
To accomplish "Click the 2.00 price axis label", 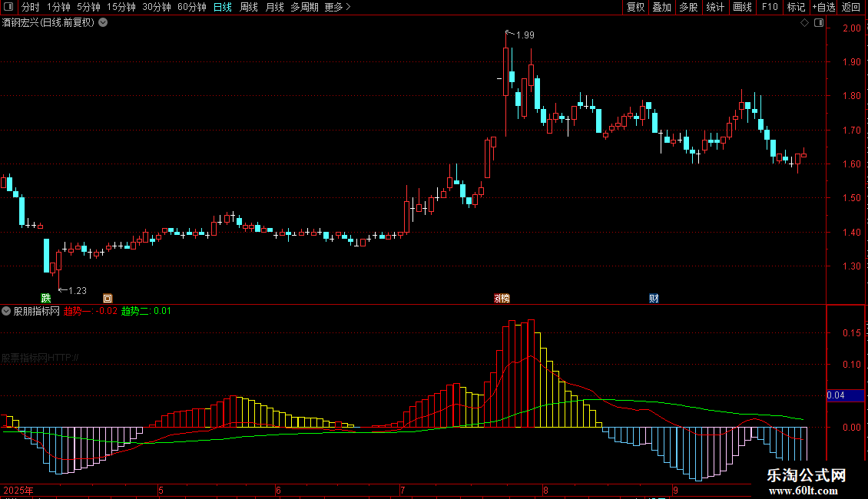I will point(851,28).
